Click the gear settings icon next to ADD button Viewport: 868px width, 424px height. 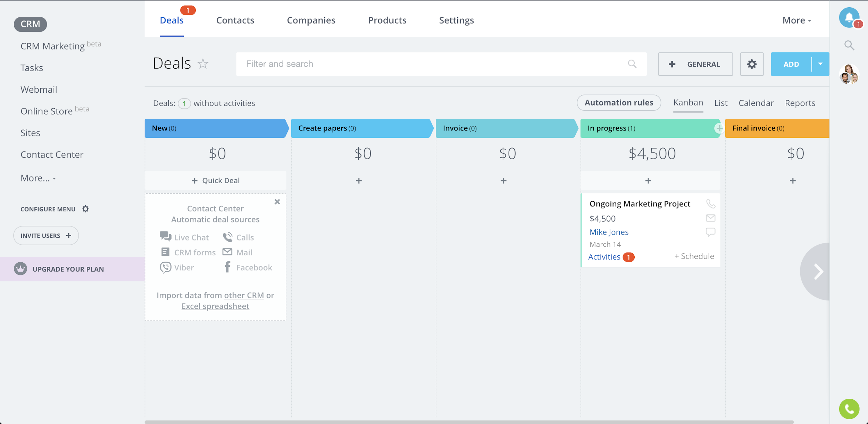tap(752, 63)
